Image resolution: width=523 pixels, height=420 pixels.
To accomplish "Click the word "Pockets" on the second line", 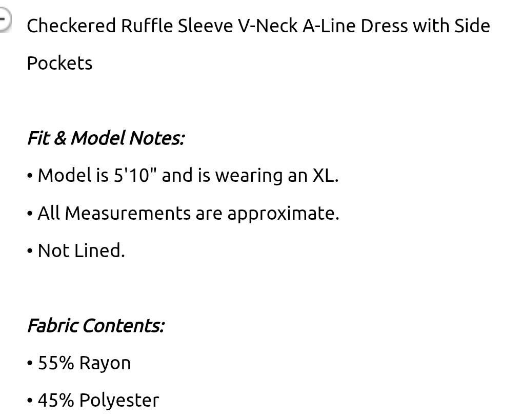I will tap(59, 64).
